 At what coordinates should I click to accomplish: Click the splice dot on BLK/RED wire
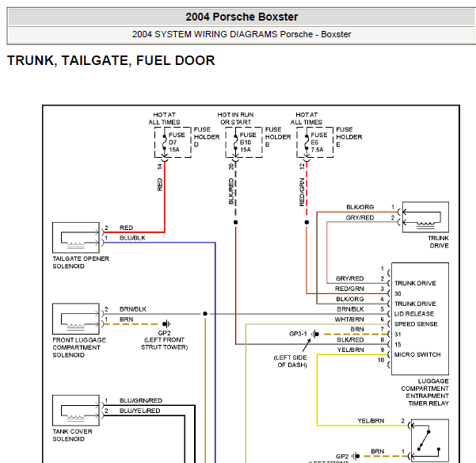tap(235, 223)
